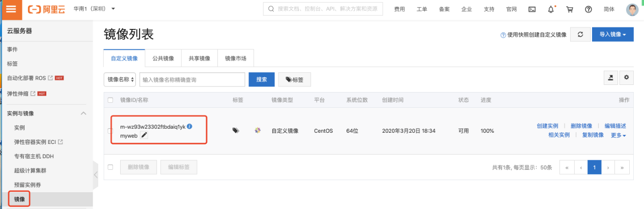Image resolution: width=644 pixels, height=209 pixels.
Task: Click the export list icon
Action: [610, 78]
